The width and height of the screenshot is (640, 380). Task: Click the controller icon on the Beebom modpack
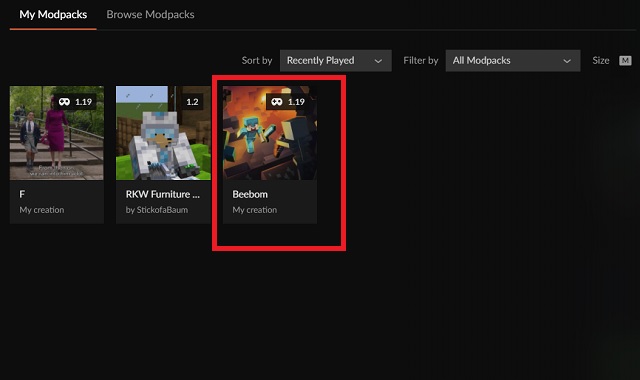(277, 102)
